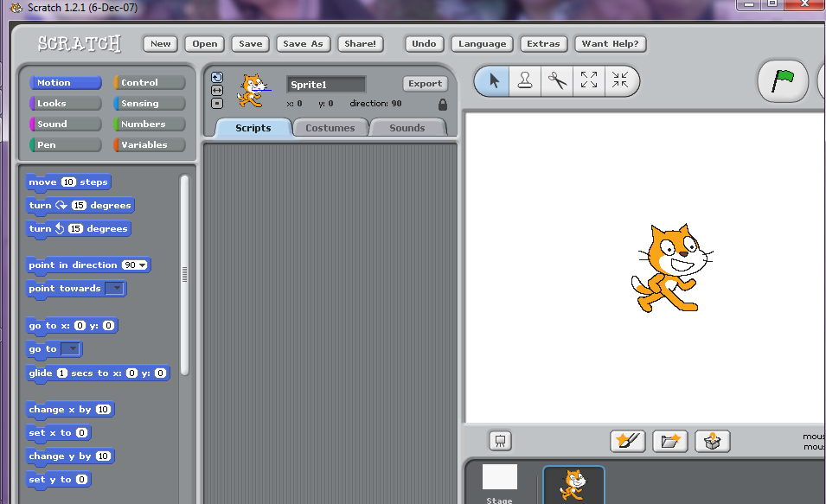Select the Grow sprite tool
The image size is (826, 504).
590,81
